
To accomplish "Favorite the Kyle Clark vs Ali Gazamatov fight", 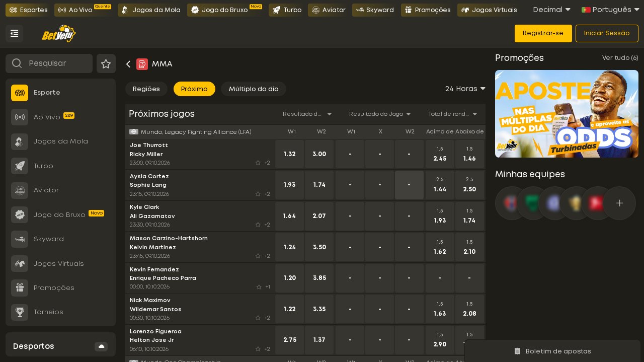I will [258, 225].
